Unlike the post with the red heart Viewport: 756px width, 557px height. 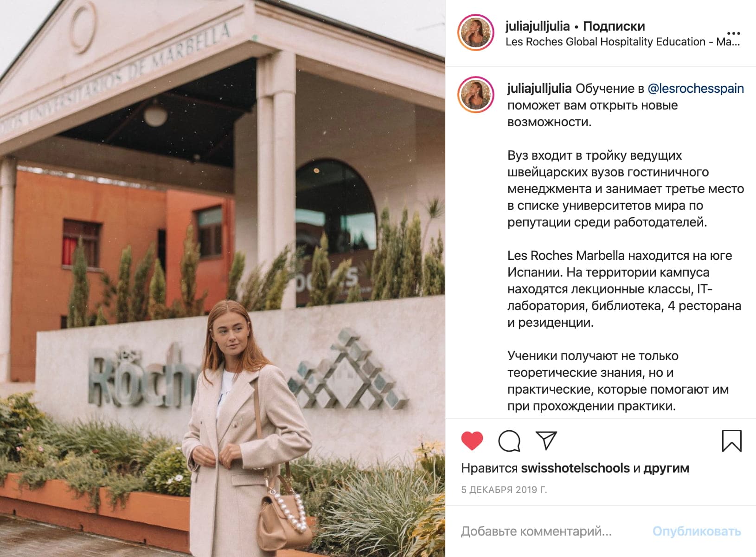(x=472, y=441)
